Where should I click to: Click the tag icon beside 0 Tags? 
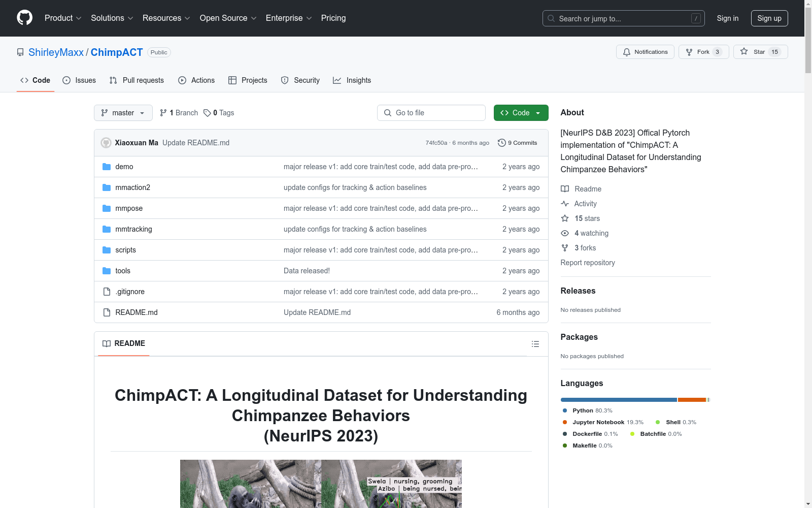[x=207, y=113]
